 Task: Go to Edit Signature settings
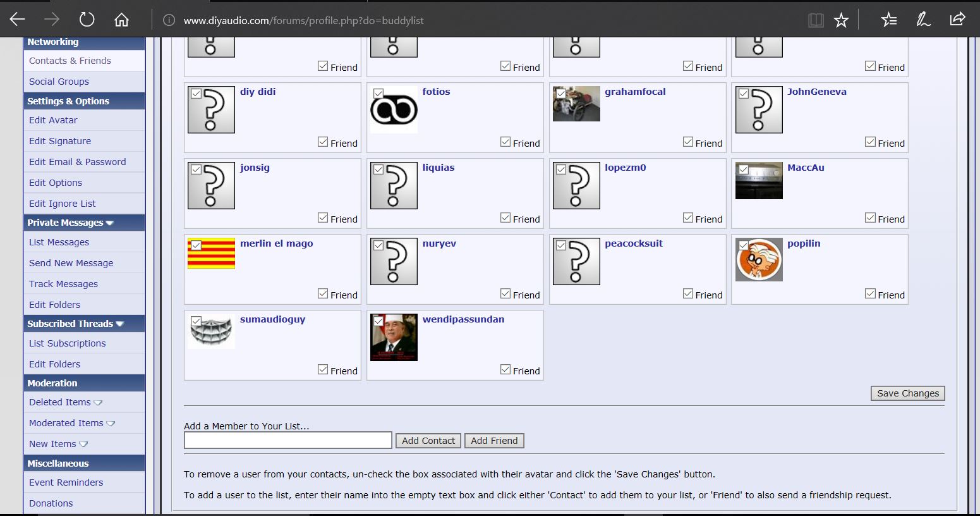[x=60, y=141]
